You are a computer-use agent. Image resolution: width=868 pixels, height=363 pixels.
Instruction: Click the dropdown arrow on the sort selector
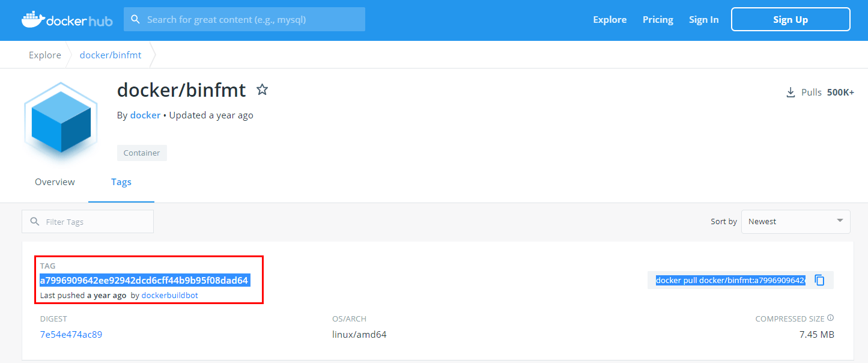pyautogui.click(x=840, y=221)
